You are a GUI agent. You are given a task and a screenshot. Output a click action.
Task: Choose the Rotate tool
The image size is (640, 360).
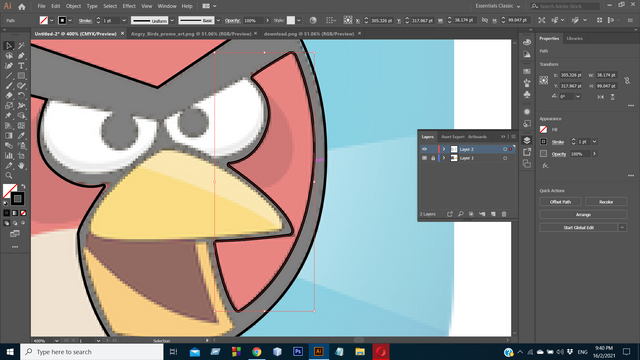pos(21,96)
